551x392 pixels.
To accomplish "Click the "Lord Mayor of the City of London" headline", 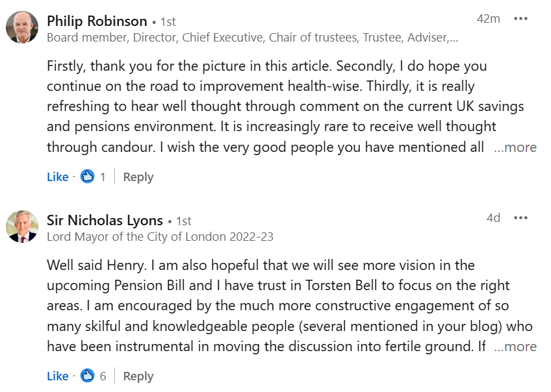I will pyautogui.click(x=160, y=237).
